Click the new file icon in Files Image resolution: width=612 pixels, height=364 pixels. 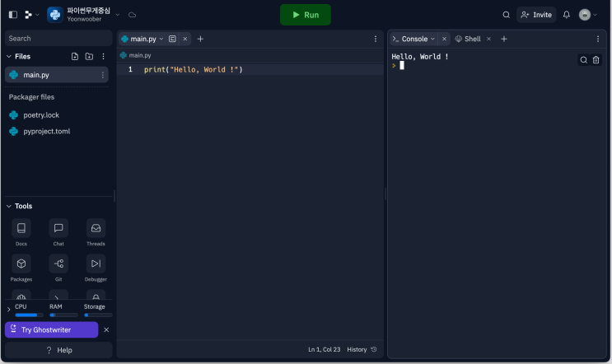[75, 56]
